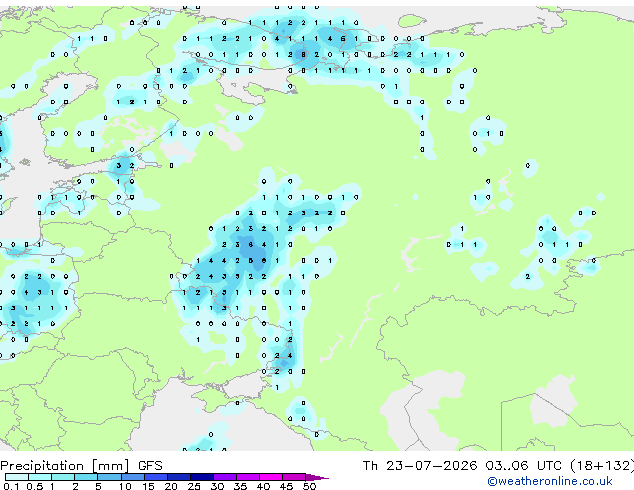The width and height of the screenshot is (634, 490).
Task: Click the '40' legend label
Action: pyautogui.click(x=263, y=486)
